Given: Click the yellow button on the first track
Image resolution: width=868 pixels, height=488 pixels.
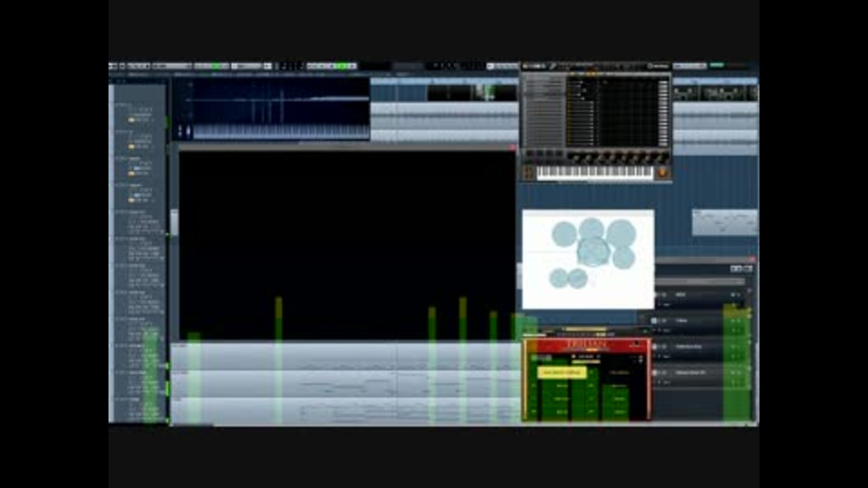Looking at the screenshot, I should pyautogui.click(x=131, y=120).
